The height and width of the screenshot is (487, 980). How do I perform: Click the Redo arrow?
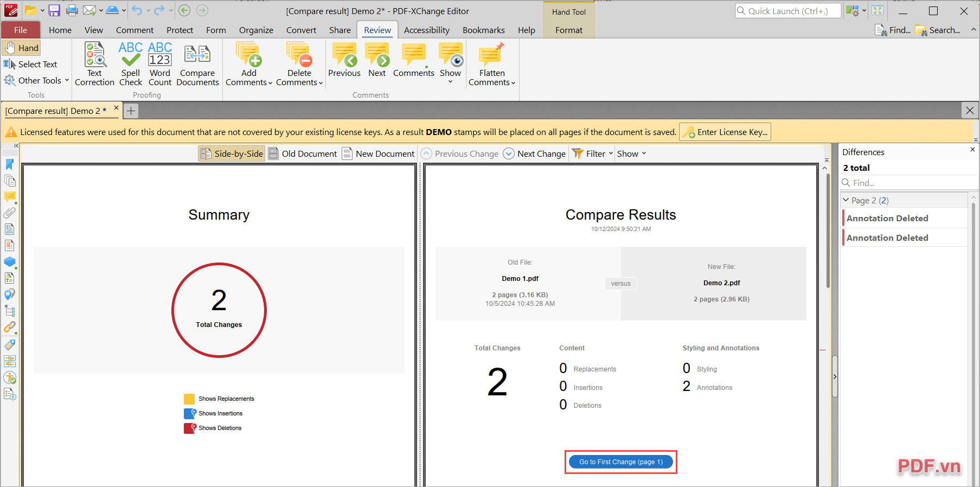tap(159, 10)
